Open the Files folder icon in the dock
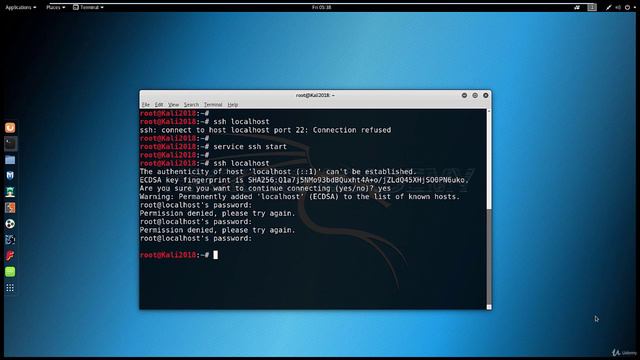This screenshot has height=360, width=640. point(10,160)
